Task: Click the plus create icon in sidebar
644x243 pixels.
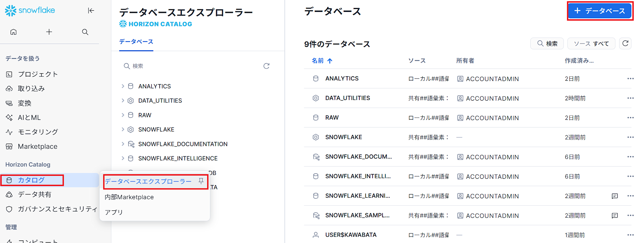Action: click(x=49, y=32)
